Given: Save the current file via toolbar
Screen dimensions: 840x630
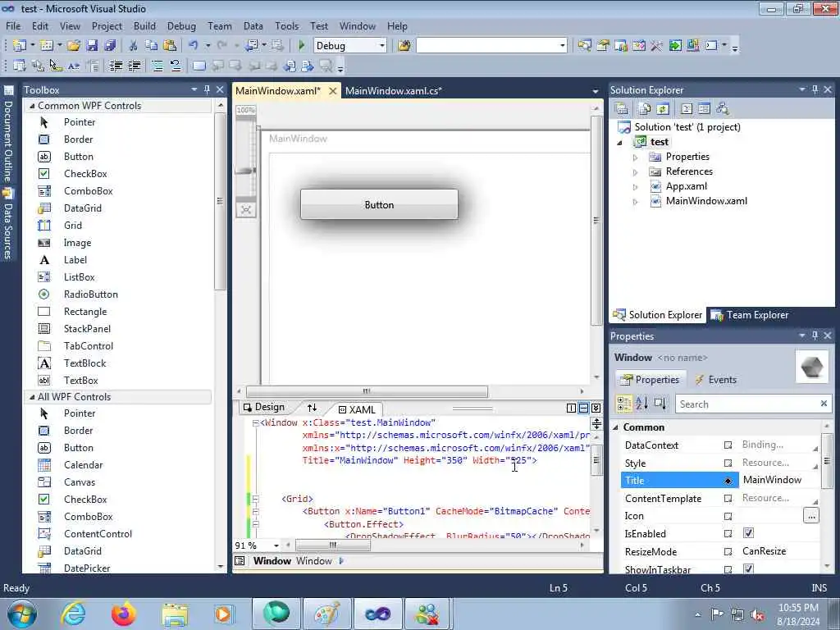Looking at the screenshot, I should [92, 46].
